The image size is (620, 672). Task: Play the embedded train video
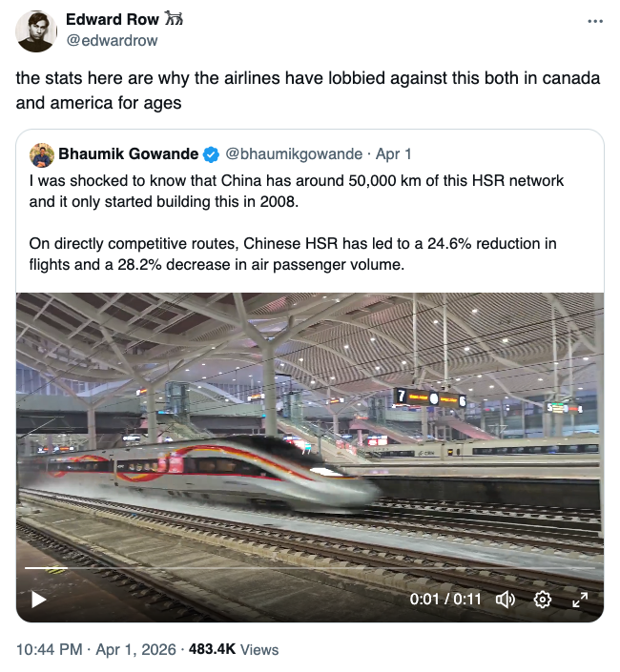(x=38, y=600)
